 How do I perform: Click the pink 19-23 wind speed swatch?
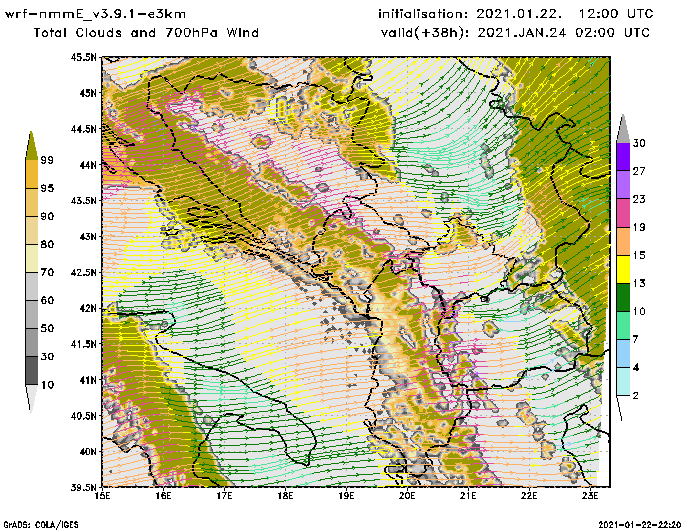[x=623, y=213]
